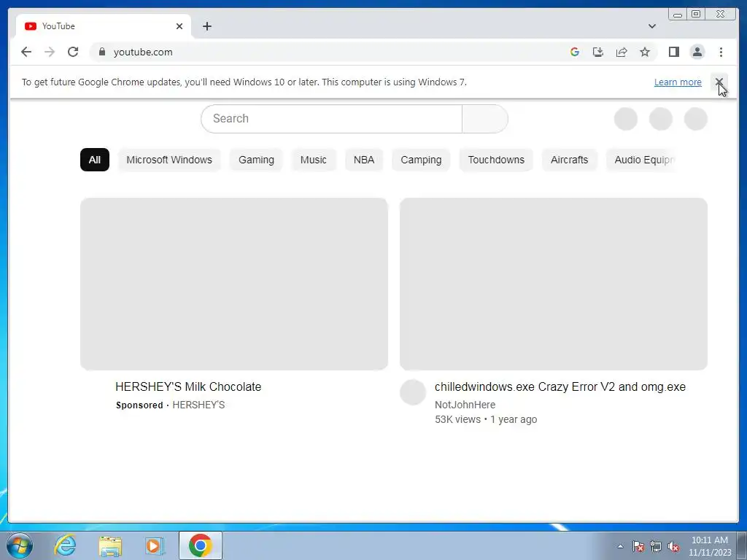This screenshot has width=747, height=560.
Task: Filter videos by Gaming
Action: 256,160
